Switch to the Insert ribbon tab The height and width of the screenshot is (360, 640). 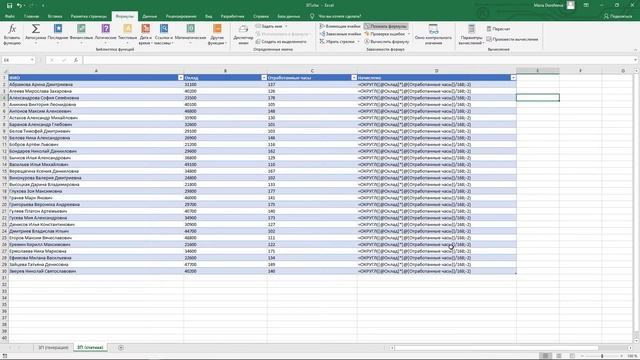coord(55,16)
